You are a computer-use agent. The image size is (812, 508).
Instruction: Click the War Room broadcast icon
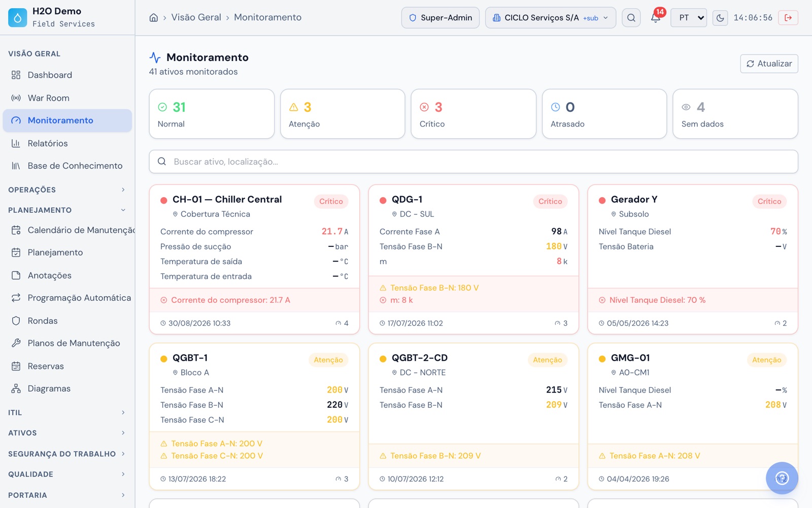tap(16, 98)
